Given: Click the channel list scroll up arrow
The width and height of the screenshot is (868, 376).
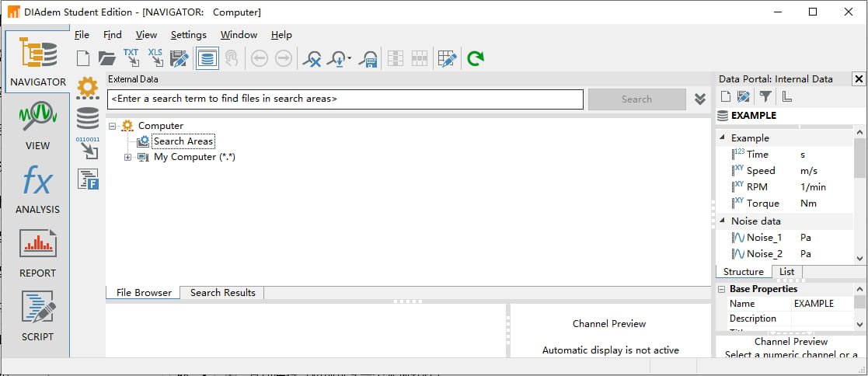Looking at the screenshot, I should (859, 132).
